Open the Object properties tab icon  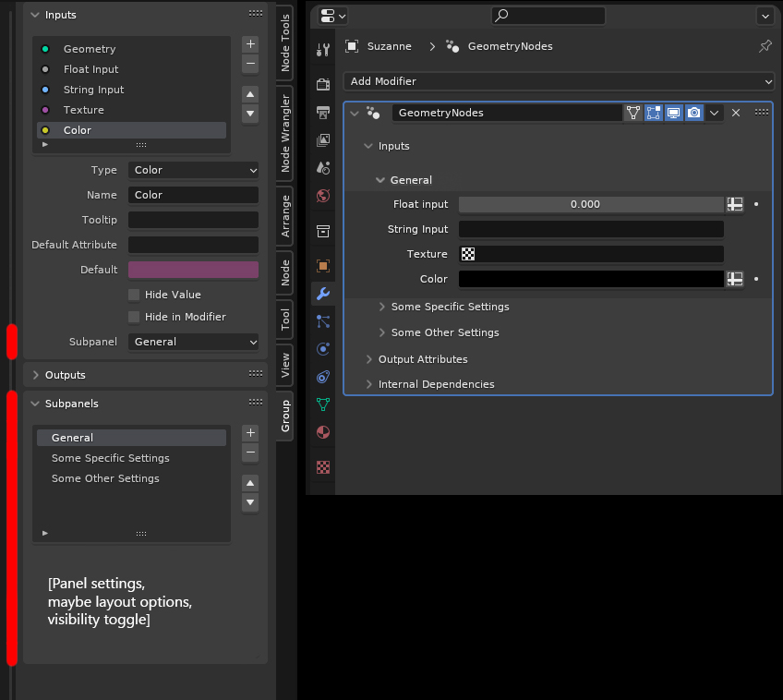click(x=323, y=266)
